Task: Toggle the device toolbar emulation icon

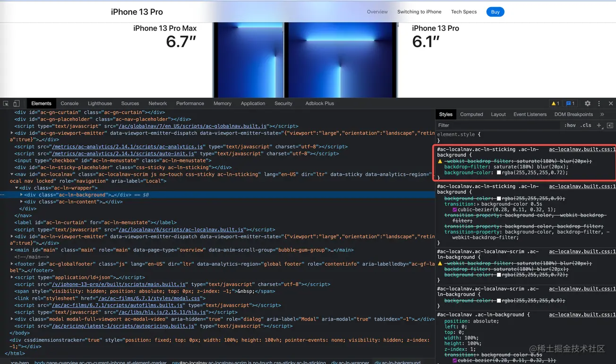Action: coord(17,103)
